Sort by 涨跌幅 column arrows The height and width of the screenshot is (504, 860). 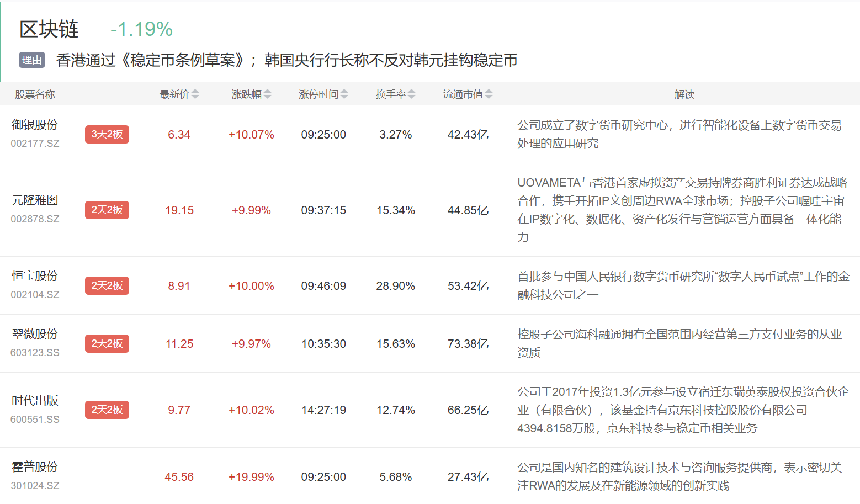click(267, 94)
